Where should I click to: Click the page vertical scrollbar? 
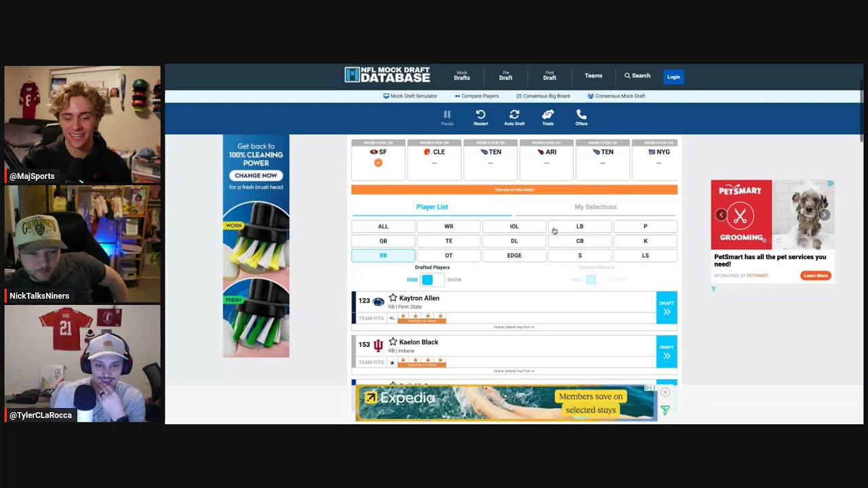(x=861, y=112)
